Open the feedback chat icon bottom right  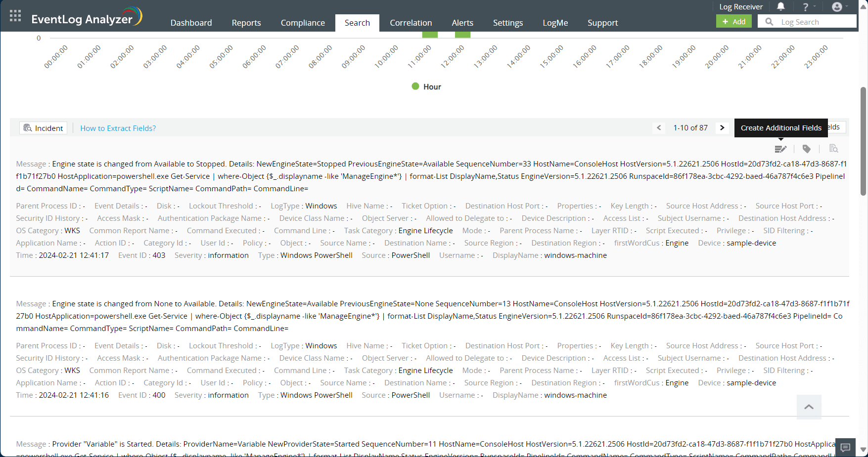coord(845,447)
